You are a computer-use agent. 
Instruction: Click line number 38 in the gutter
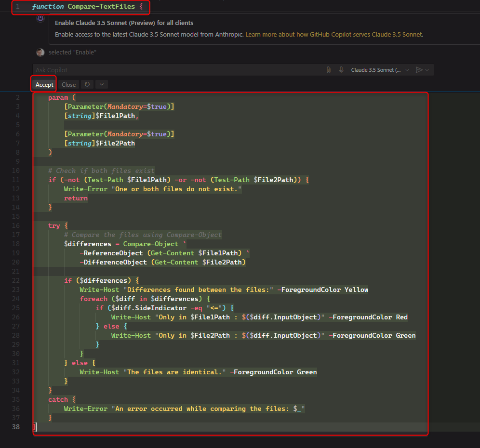(15, 427)
